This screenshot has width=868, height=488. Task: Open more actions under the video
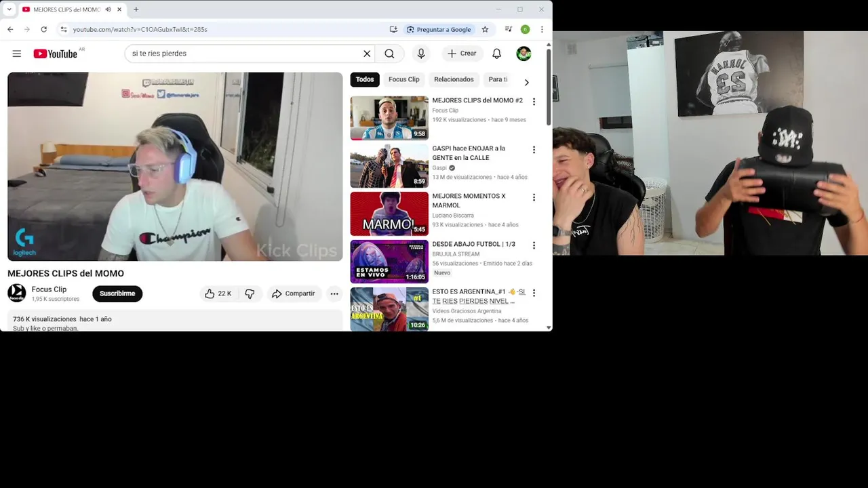[334, 293]
